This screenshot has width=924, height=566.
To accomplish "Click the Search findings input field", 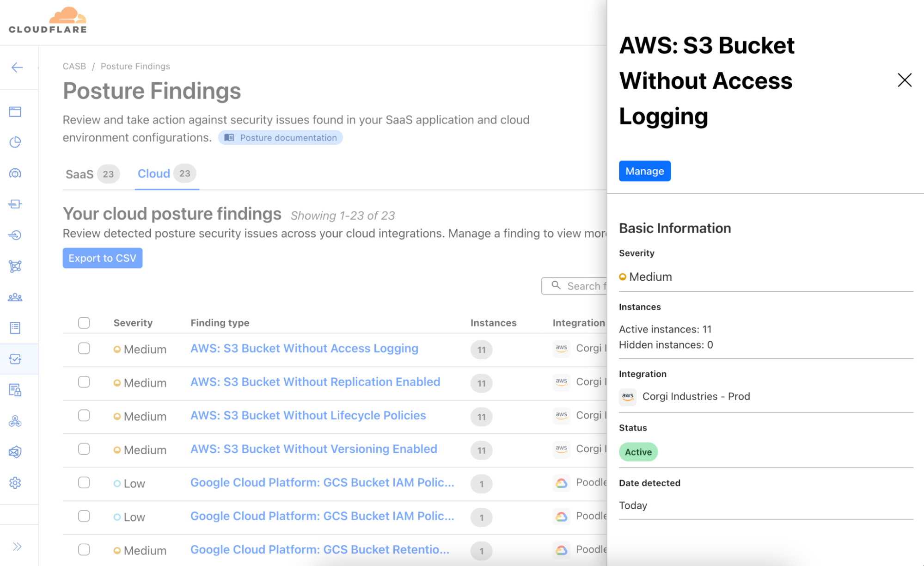I will pos(582,286).
